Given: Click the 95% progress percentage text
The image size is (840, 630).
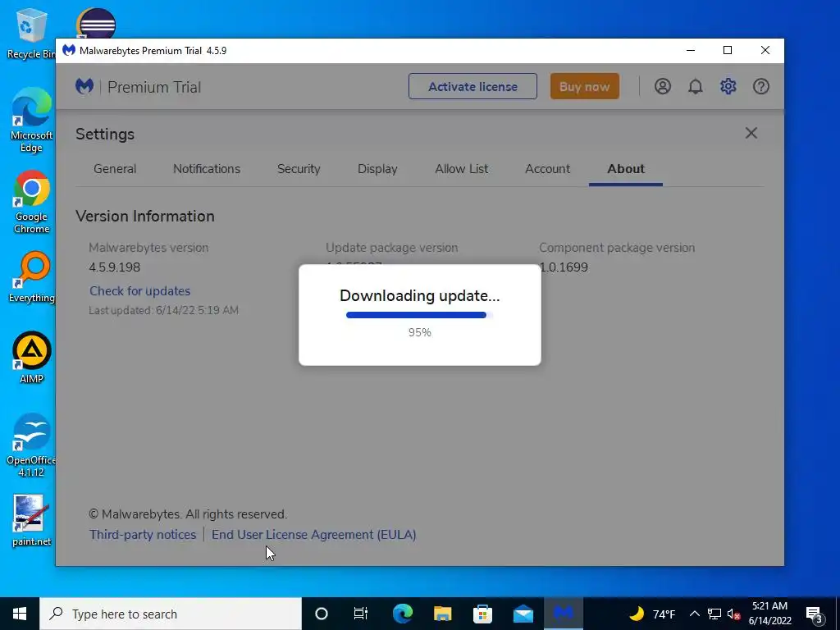Looking at the screenshot, I should tap(419, 332).
